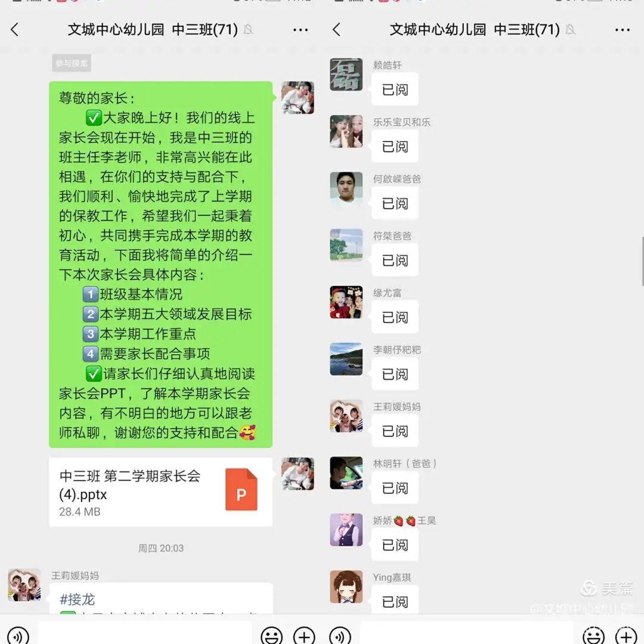The width and height of the screenshot is (644, 644).
Task: Tap Ying嘉琪's cartoon girl avatar
Action: tap(346, 587)
